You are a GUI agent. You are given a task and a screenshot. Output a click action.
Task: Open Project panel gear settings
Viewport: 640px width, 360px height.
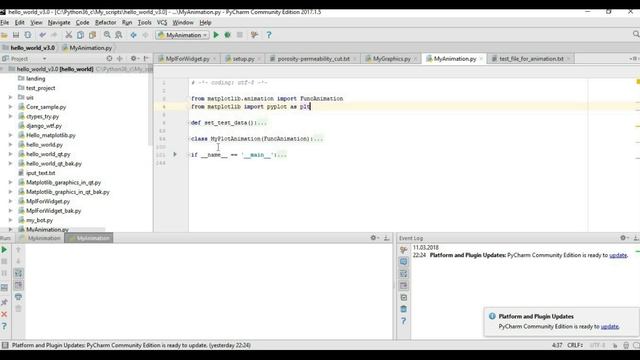[134, 59]
